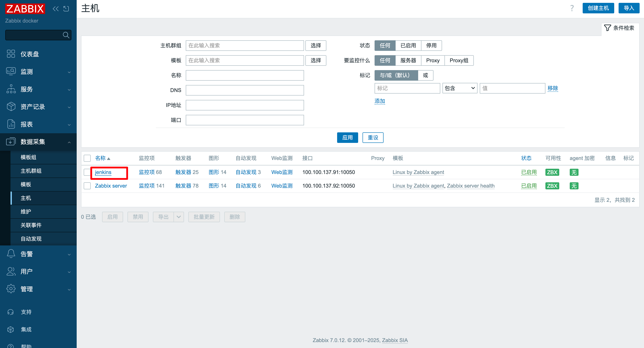
Task: Click the 管理 administration gear icon
Action: [11, 289]
